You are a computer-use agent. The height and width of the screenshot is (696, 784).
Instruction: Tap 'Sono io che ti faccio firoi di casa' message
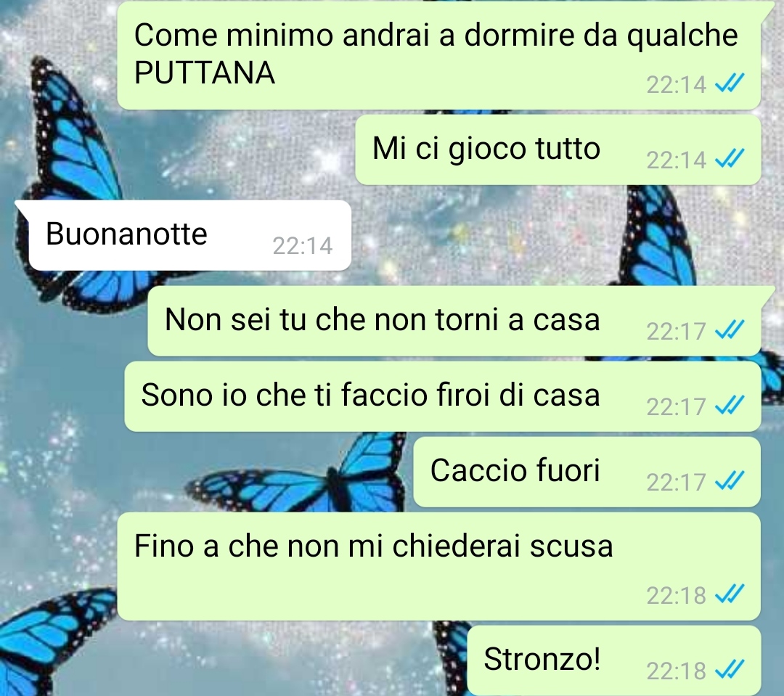[x=443, y=396]
